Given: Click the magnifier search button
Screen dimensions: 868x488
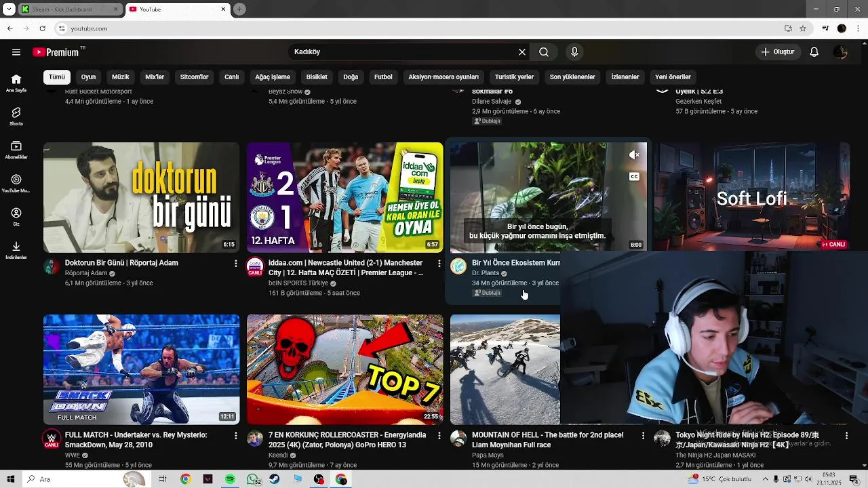Looking at the screenshot, I should tap(544, 52).
